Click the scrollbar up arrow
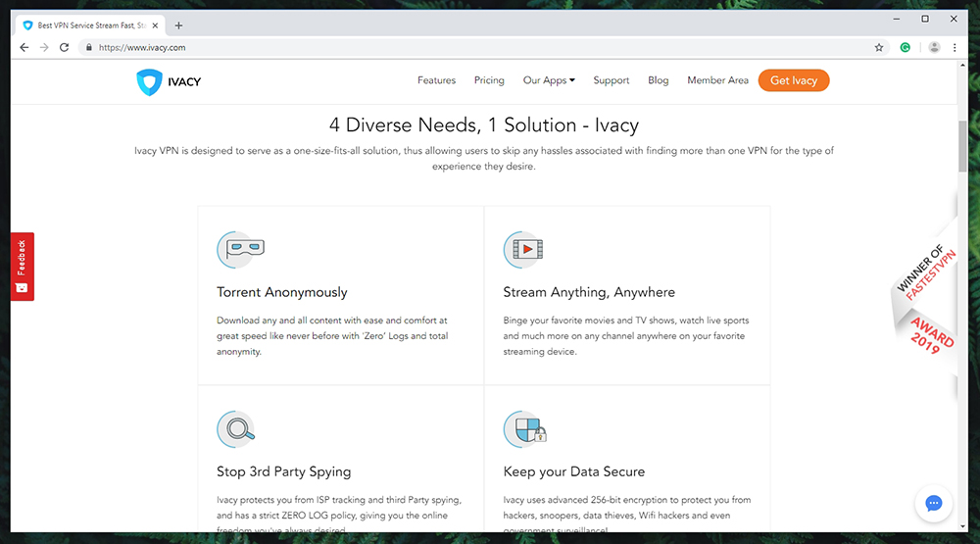The width and height of the screenshot is (980, 544). point(962,65)
